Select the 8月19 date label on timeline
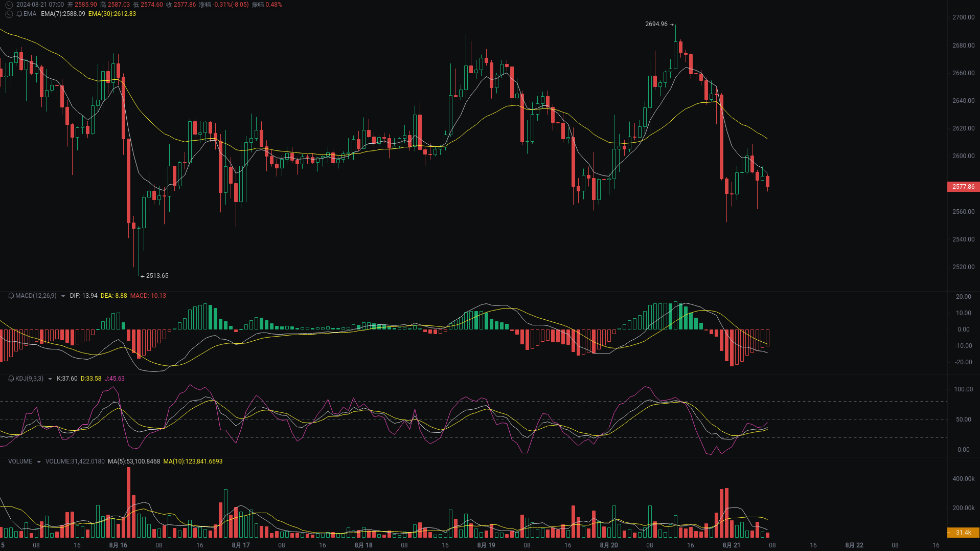The image size is (980, 551). pos(486,545)
